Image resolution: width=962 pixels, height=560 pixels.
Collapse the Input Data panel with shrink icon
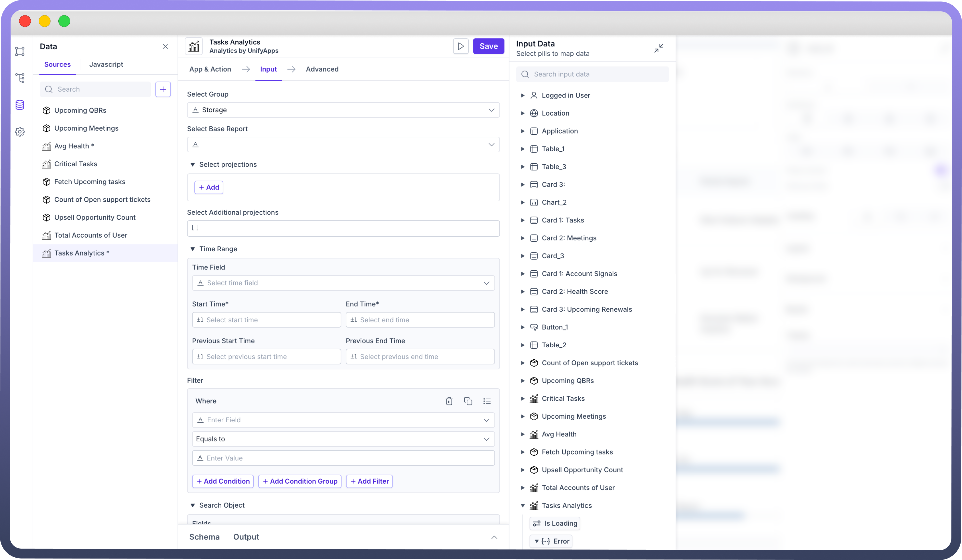(658, 48)
